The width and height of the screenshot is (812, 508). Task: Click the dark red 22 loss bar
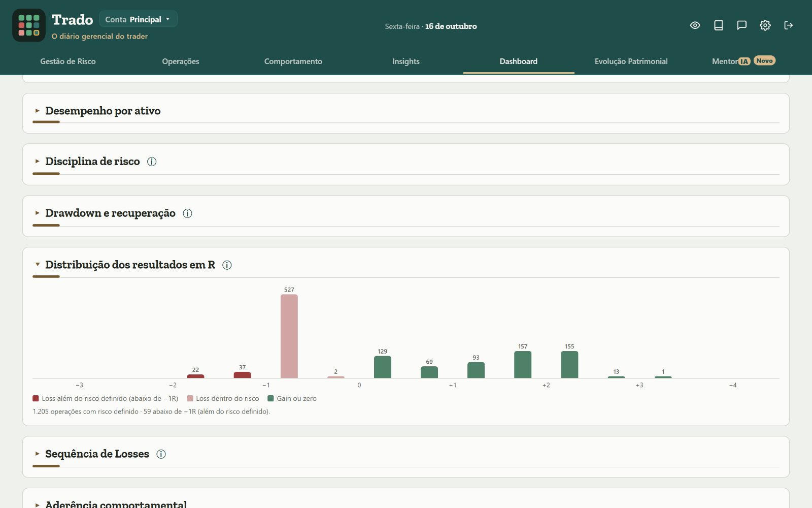pyautogui.click(x=195, y=376)
